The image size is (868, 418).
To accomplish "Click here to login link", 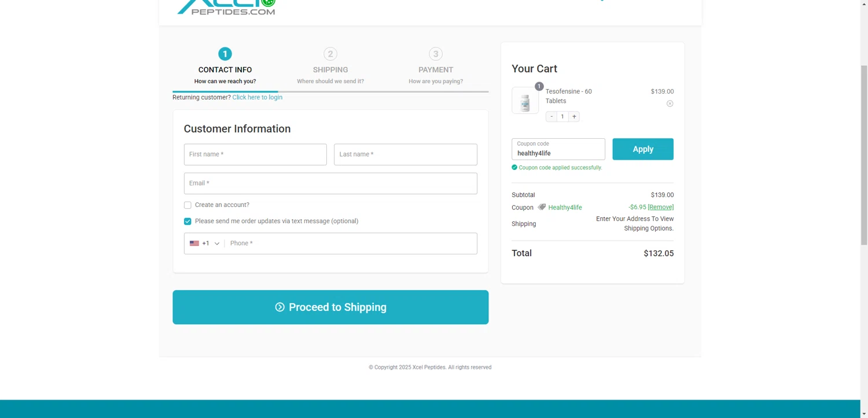I will (258, 97).
